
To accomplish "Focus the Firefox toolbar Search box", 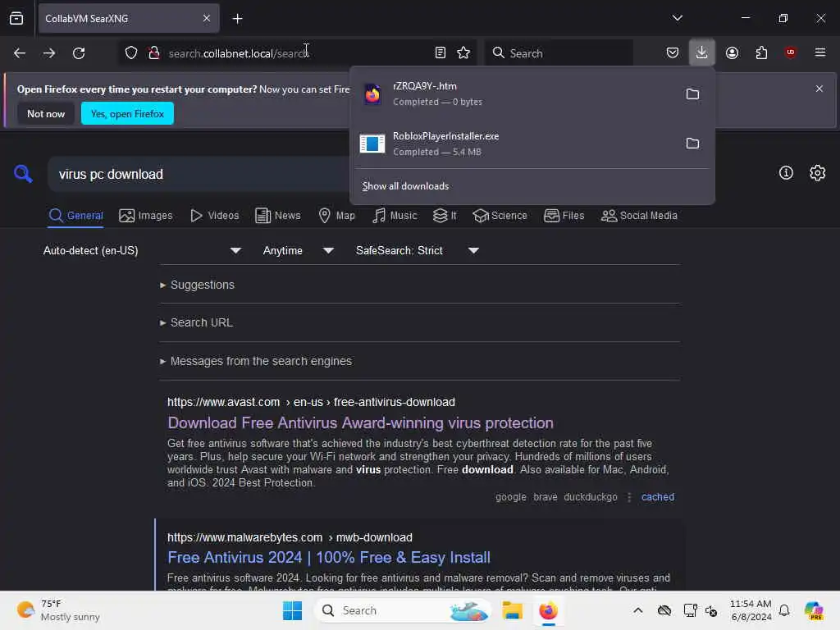I will [559, 53].
